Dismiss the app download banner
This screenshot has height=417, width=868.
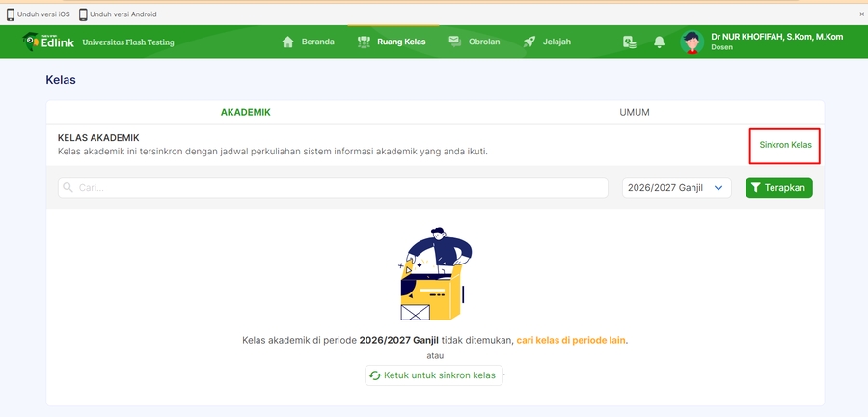coord(861,14)
